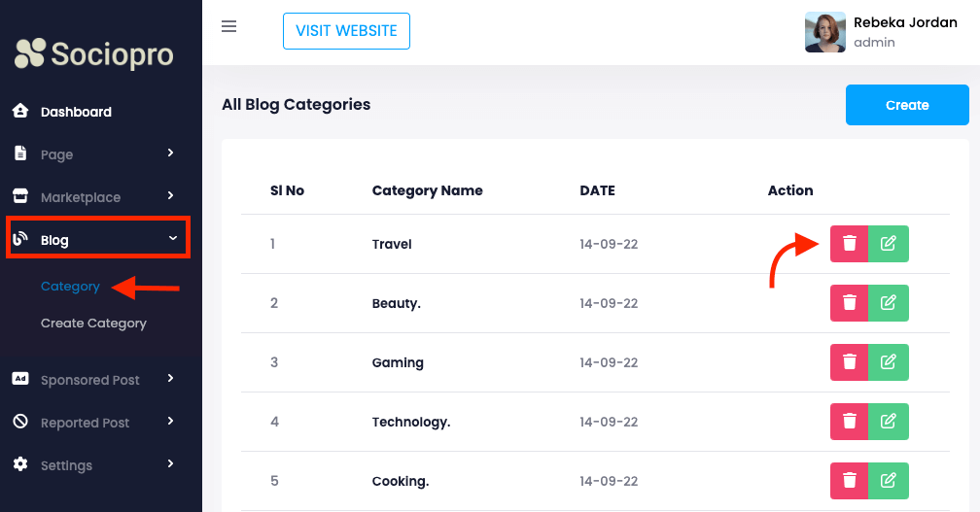This screenshot has width=980, height=512.
Task: Expand the Settings submenu
Action: coord(171,464)
